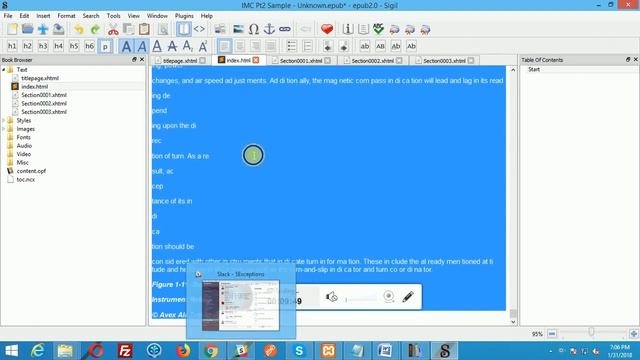Open the File menu
Image resolution: width=640 pixels, height=360 pixels.
[x=8, y=16]
